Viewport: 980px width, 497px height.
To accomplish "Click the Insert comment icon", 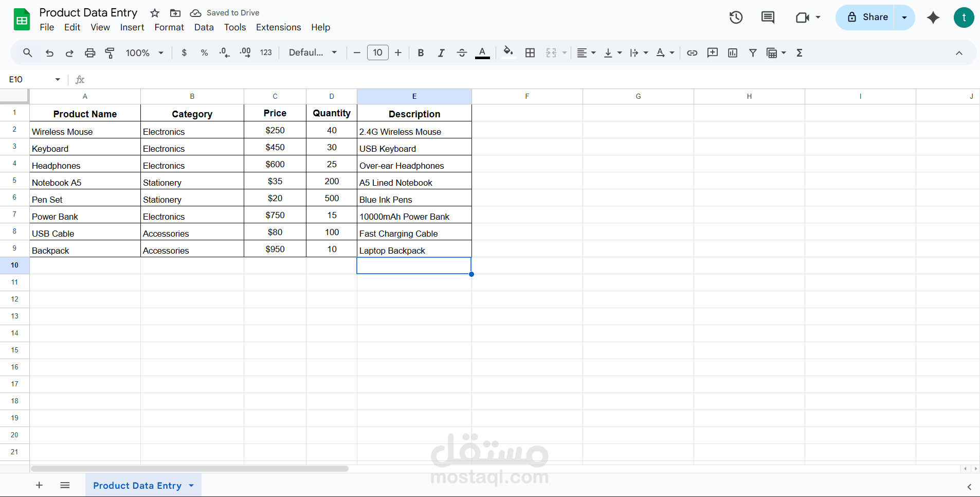I will 713,52.
